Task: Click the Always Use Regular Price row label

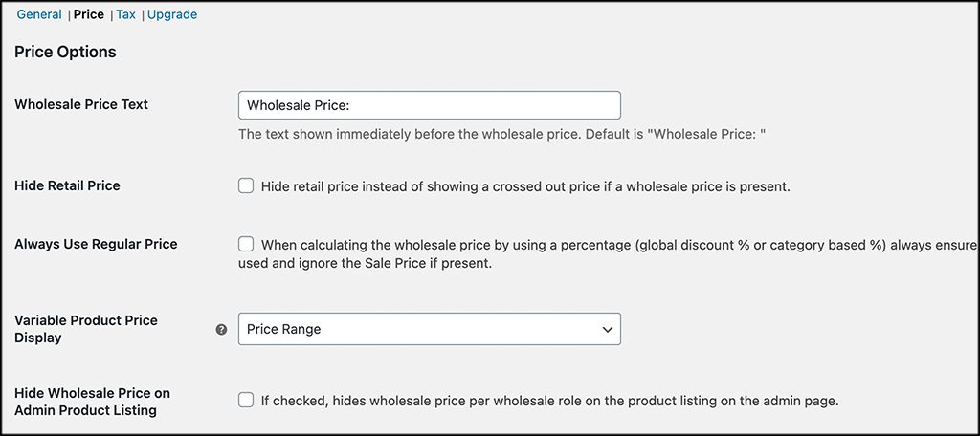Action: click(x=96, y=244)
